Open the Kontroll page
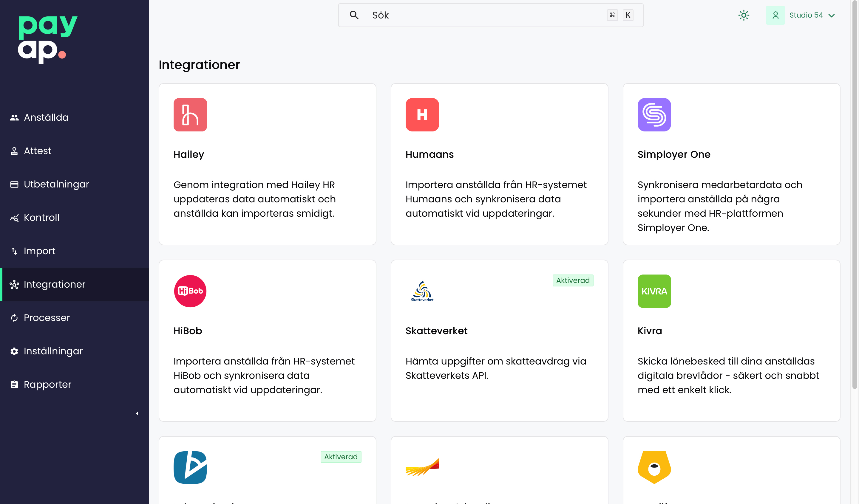Screen dimensions: 859x504 click(41, 217)
